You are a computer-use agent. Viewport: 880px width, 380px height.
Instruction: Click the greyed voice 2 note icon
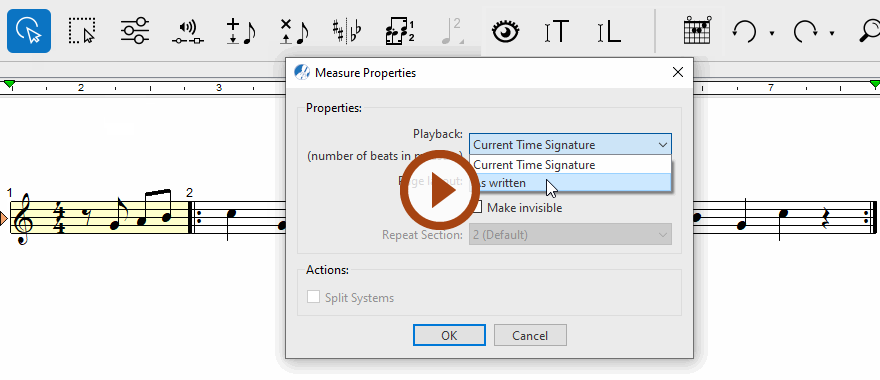452,31
